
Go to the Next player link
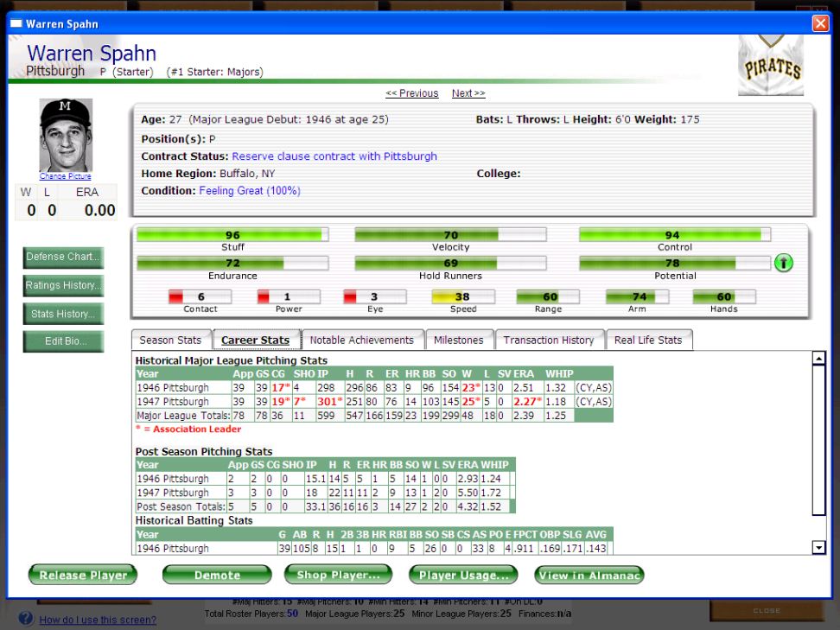point(468,93)
